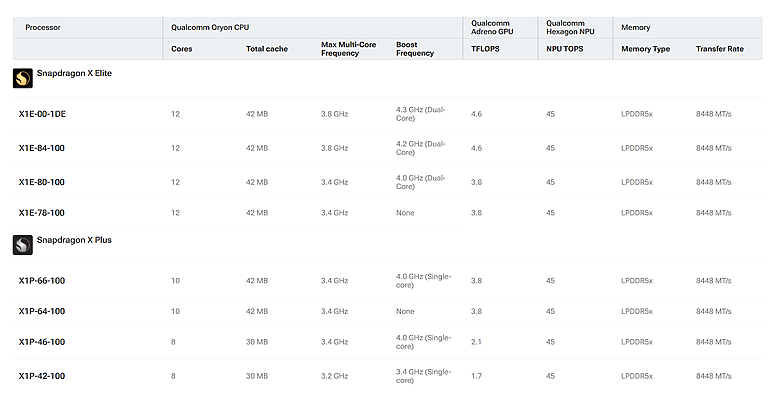Click the 3.8 GHz frequency for X1E-00-1DE
The image size is (780, 400).
(334, 114)
